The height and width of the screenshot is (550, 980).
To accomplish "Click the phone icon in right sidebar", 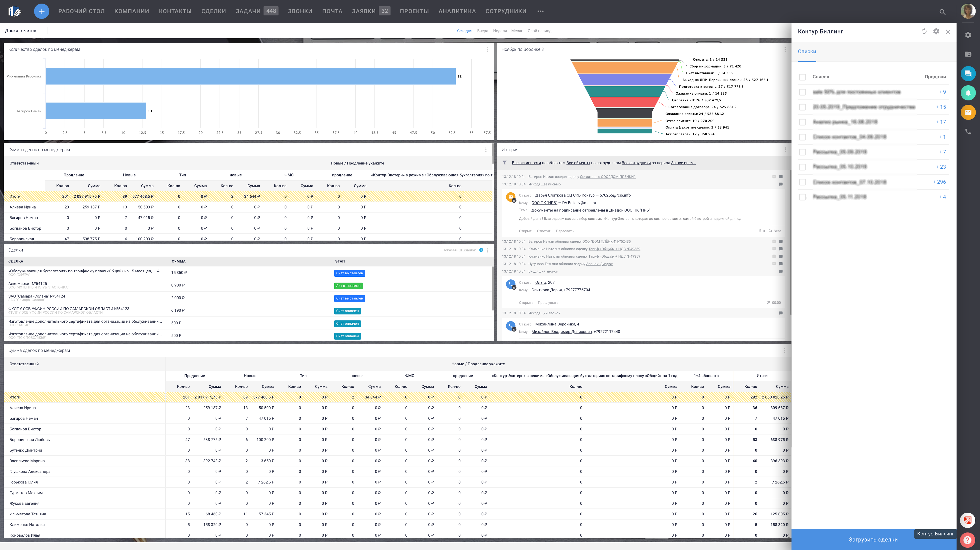I will (x=968, y=132).
